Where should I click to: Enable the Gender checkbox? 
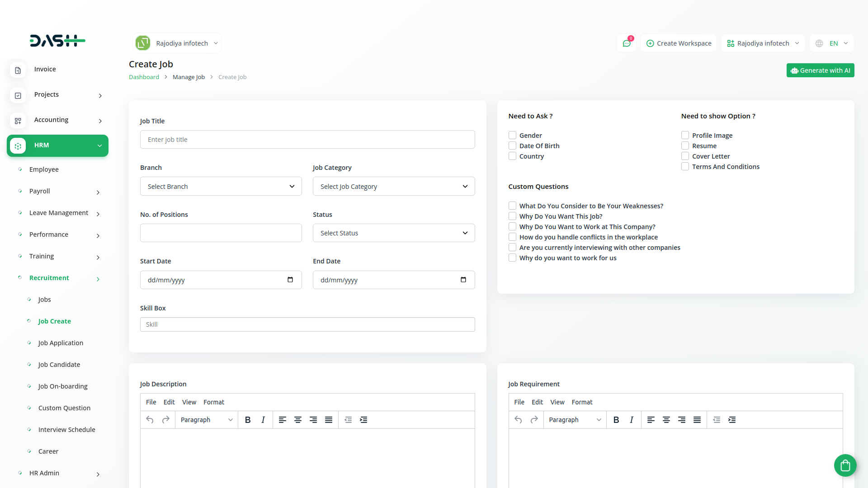pos(512,135)
